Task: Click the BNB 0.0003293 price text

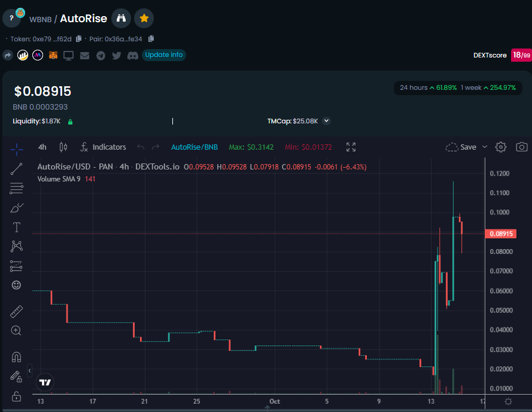Action: point(40,107)
